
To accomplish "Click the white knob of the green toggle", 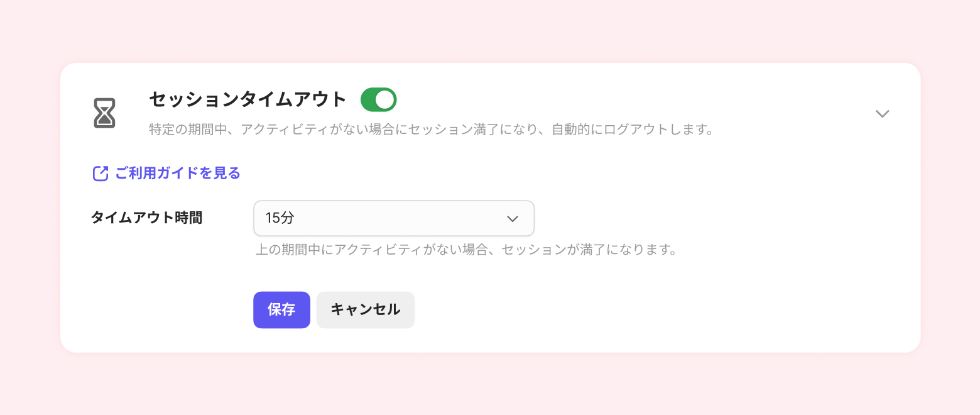I will click(x=384, y=99).
